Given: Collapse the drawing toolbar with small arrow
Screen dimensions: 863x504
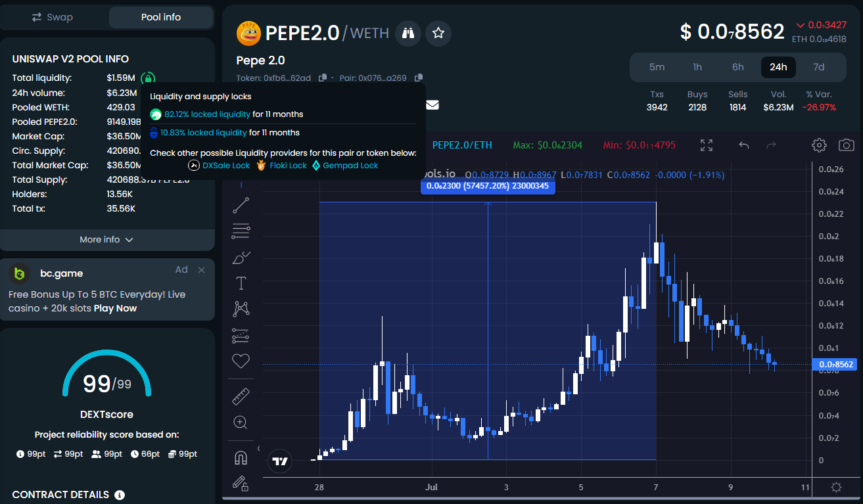Looking at the screenshot, I should (258, 449).
